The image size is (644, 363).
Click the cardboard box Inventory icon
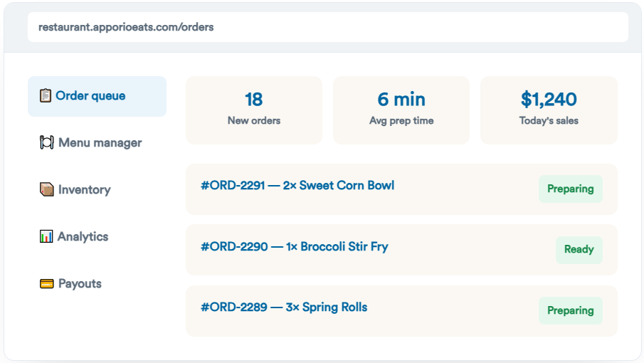(x=46, y=189)
